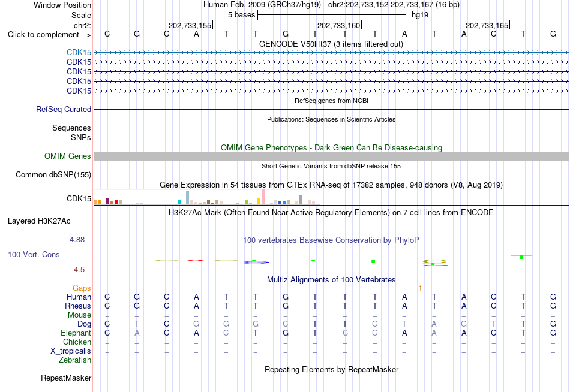Select the Sequences publications track label
This screenshot has height=392, width=570.
coord(71,128)
